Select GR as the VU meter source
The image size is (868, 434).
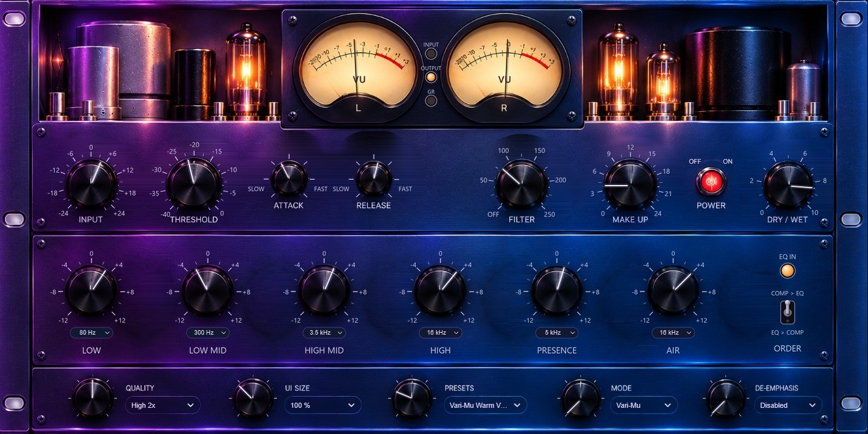pyautogui.click(x=431, y=101)
